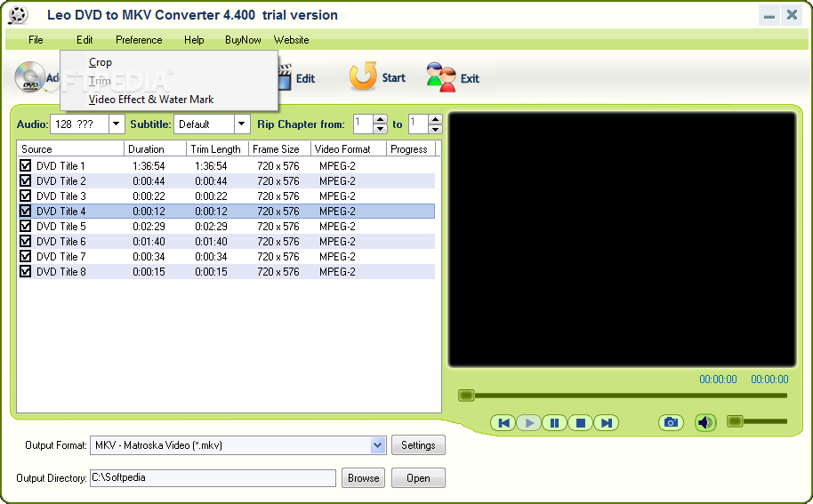Click the 0:01:40 duration cell
This screenshot has height=504, width=813.
(x=149, y=242)
